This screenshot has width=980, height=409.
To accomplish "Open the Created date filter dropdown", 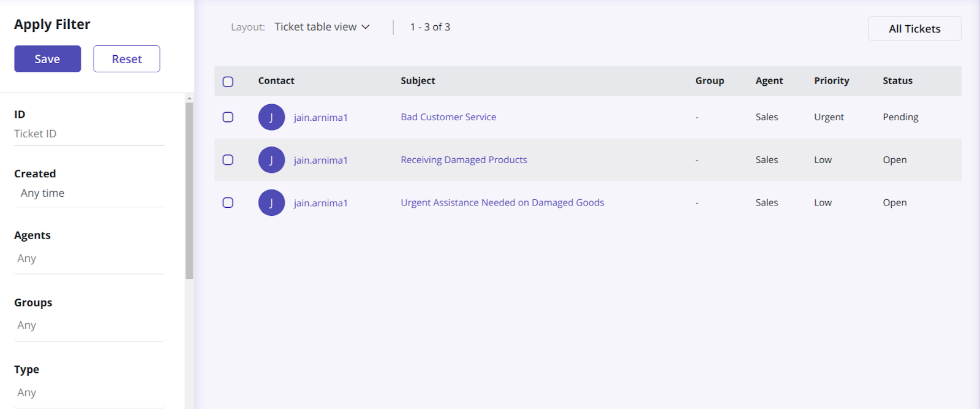I will pos(89,193).
